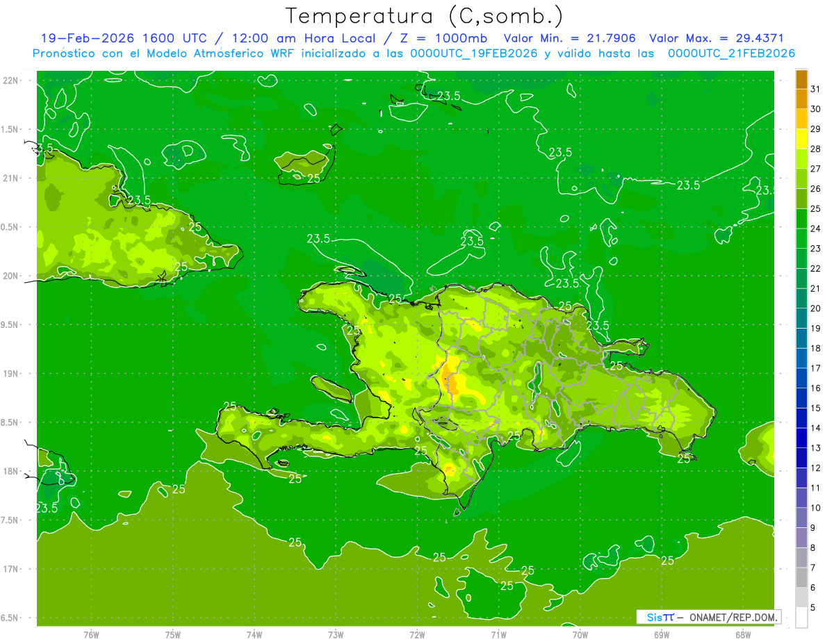The width and height of the screenshot is (834, 644).
Task: Pick the white legend swatch below 5
Action: (x=801, y=618)
